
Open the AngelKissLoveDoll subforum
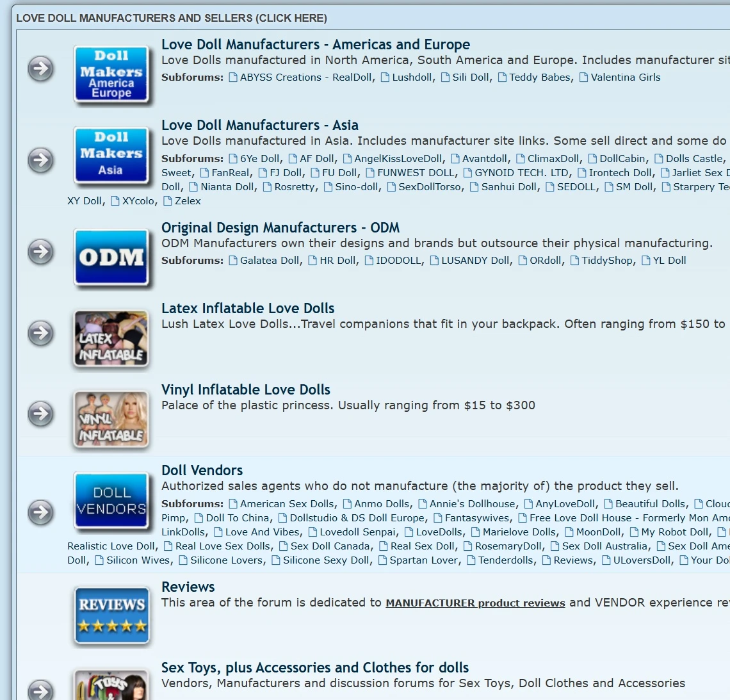[398, 159]
